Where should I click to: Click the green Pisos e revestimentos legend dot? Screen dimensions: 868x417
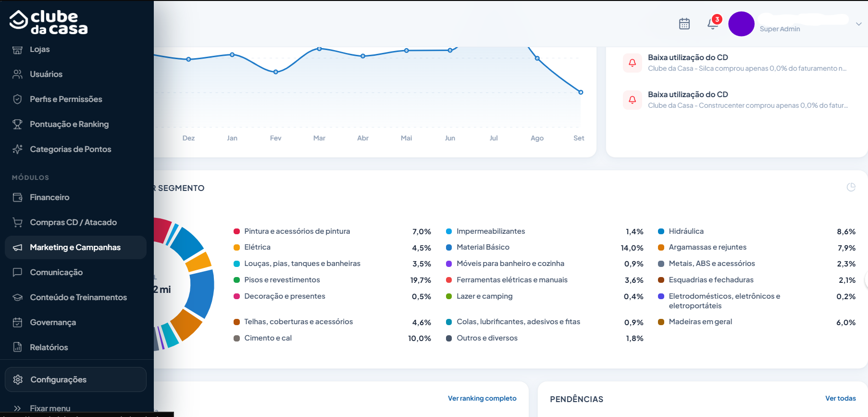point(236,280)
